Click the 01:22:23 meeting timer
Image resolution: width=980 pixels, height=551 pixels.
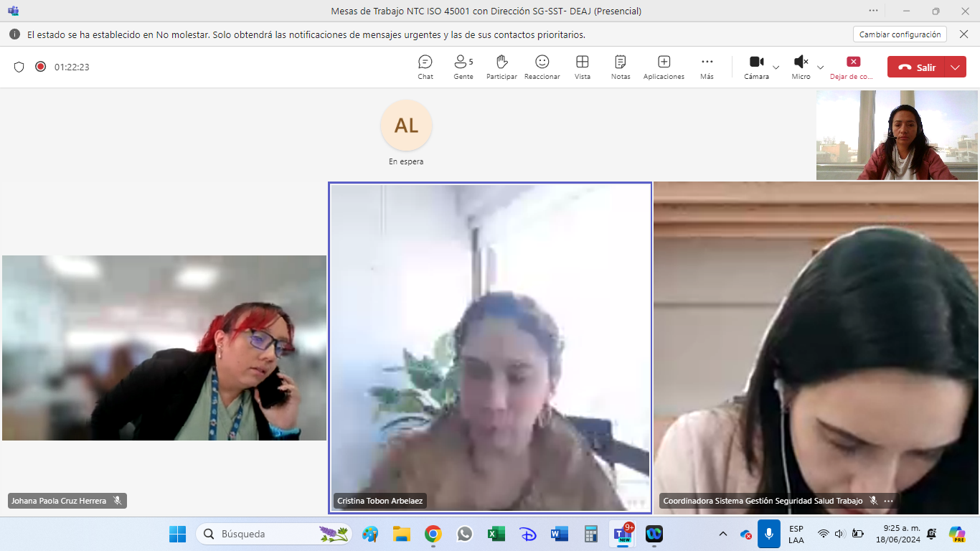pyautogui.click(x=72, y=67)
